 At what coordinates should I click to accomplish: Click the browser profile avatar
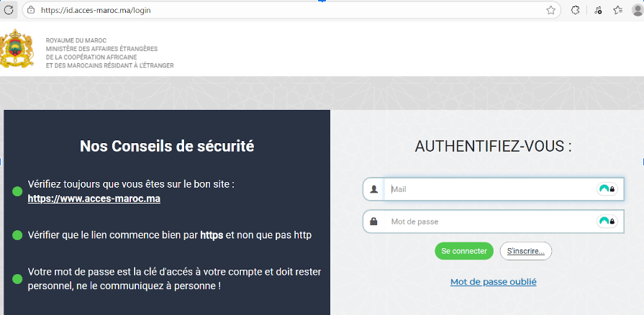pyautogui.click(x=638, y=10)
